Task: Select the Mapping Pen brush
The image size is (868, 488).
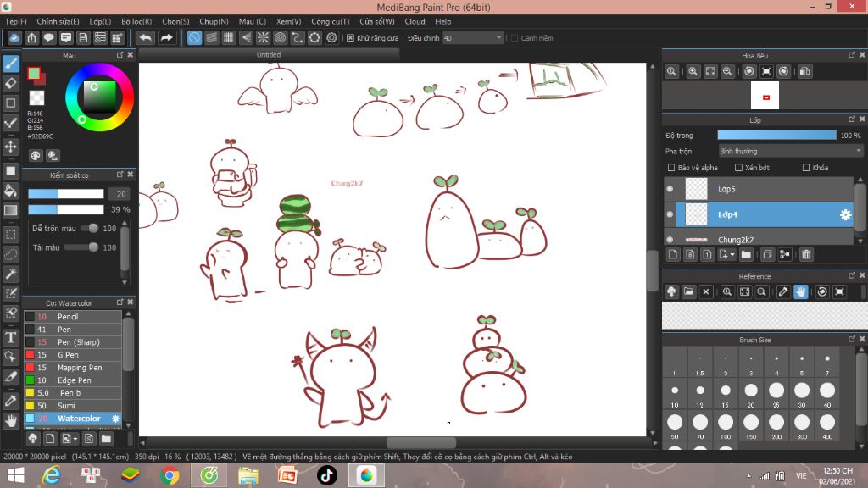Action: click(x=73, y=368)
